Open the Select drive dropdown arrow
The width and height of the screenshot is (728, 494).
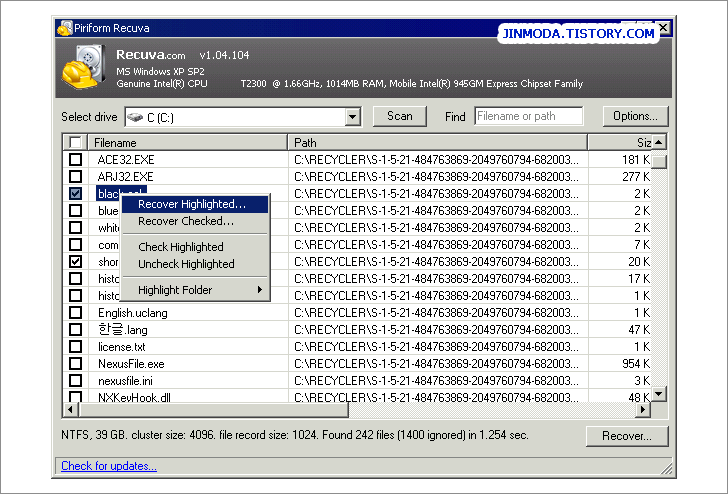click(x=353, y=117)
